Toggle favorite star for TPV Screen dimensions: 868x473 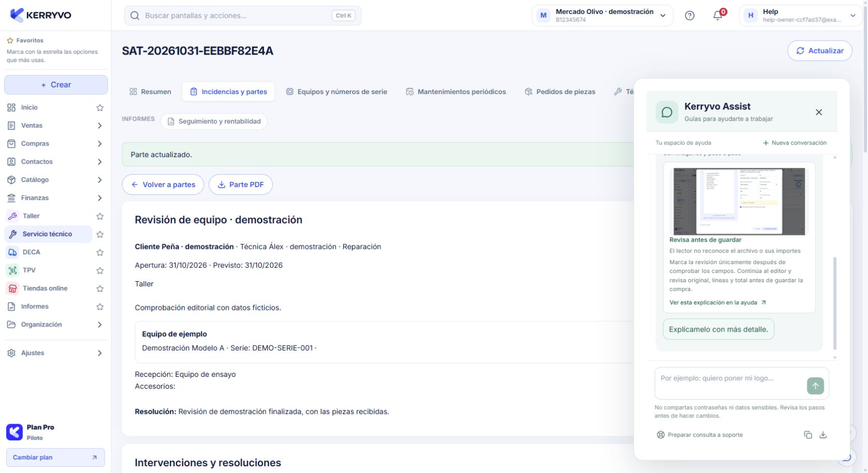[x=100, y=271]
